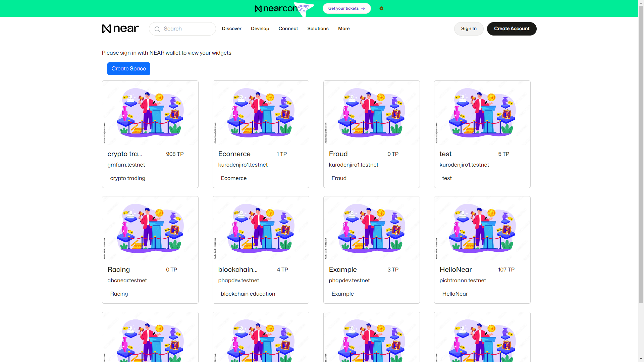Click the Racing space illustration
Viewport: 644px width, 362px height.
click(x=150, y=229)
